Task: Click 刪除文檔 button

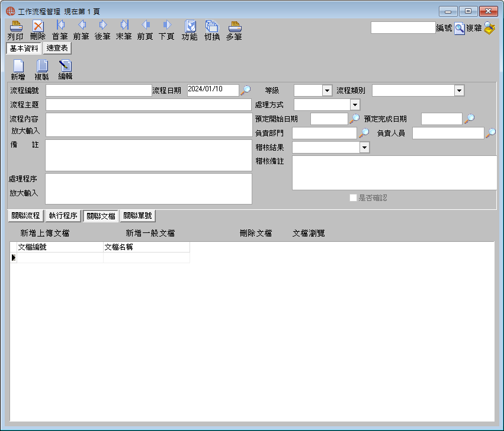Action: 256,233
